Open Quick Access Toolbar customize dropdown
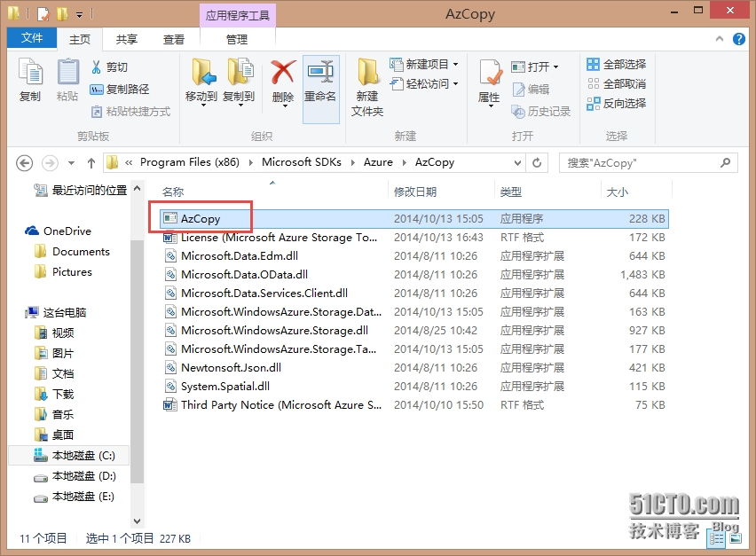Image resolution: width=756 pixels, height=556 pixels. (80, 15)
